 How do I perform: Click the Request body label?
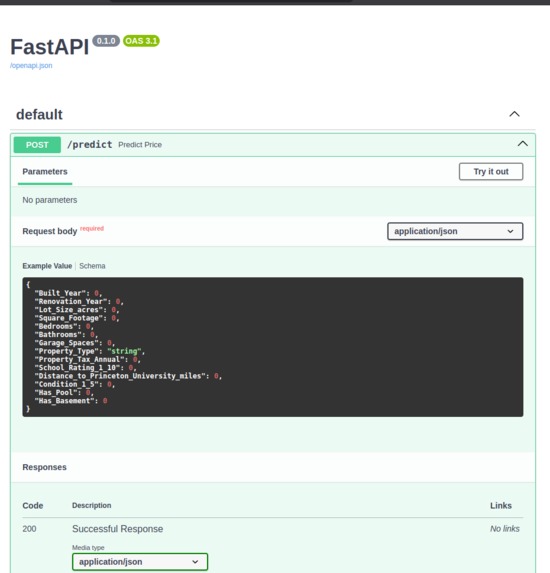click(50, 231)
